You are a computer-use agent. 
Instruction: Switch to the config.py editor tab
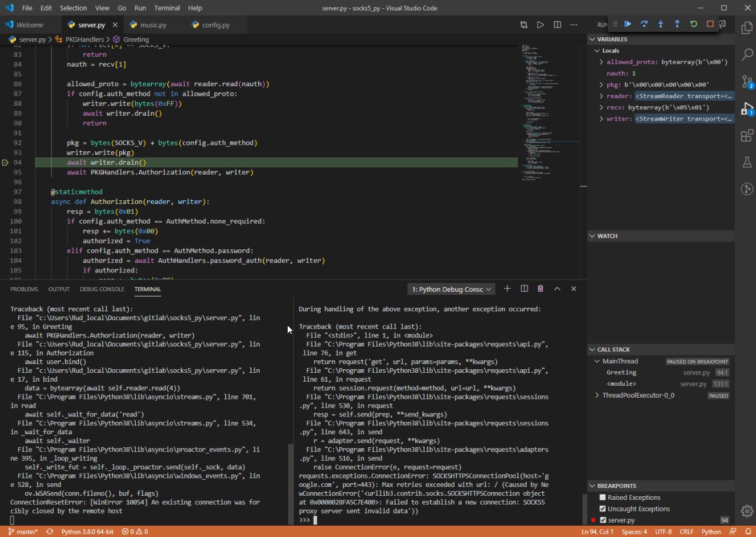click(x=216, y=25)
